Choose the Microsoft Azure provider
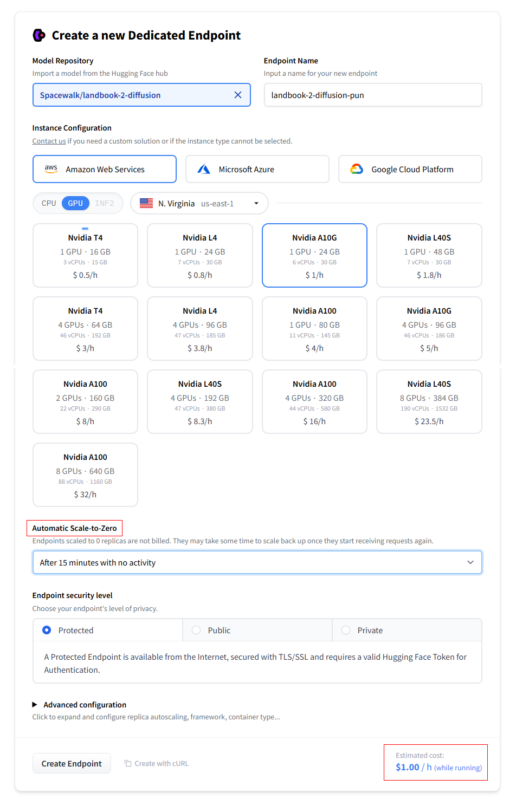This screenshot has width=516, height=812. (x=257, y=170)
